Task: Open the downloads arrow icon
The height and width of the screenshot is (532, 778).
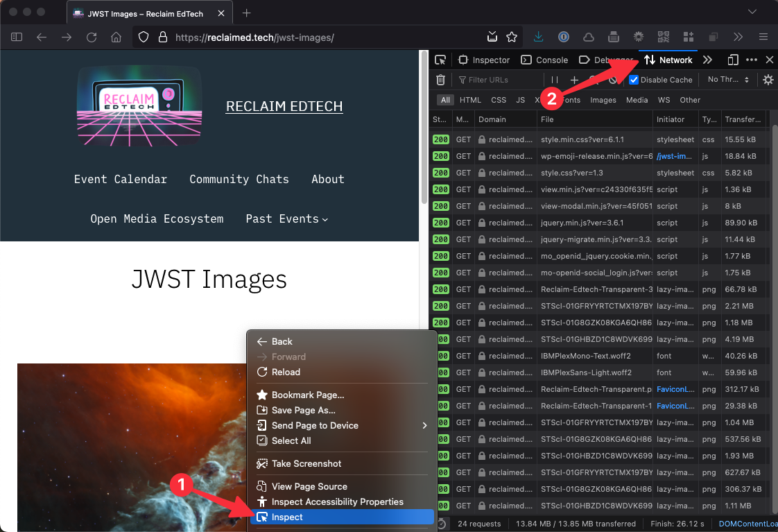Action: click(538, 37)
